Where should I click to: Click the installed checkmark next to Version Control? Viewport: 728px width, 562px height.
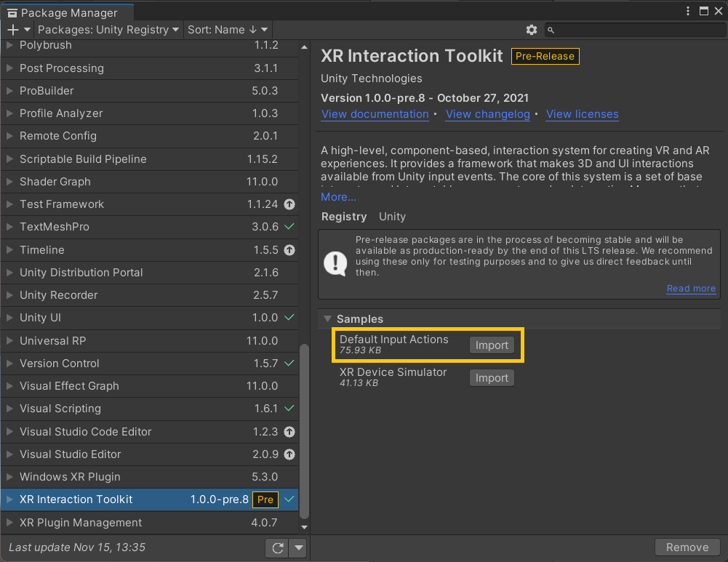coord(289,363)
